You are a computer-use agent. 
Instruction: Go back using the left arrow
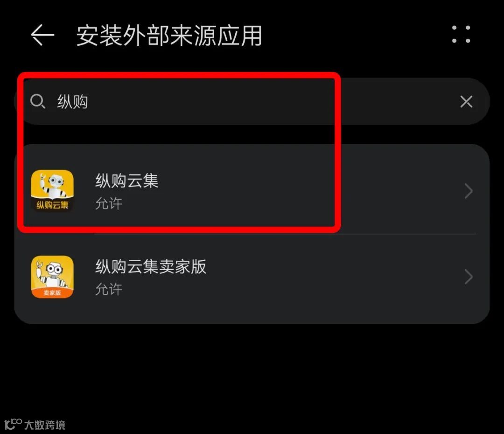click(42, 35)
